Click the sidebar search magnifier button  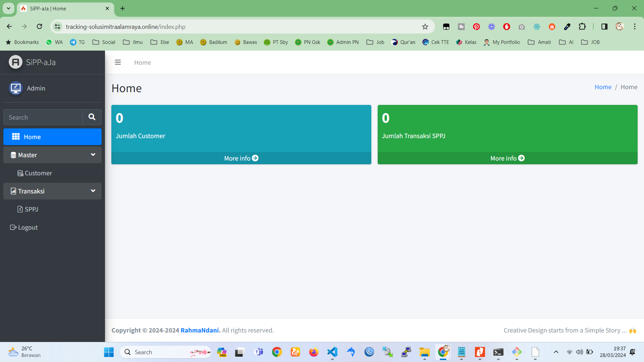92,117
